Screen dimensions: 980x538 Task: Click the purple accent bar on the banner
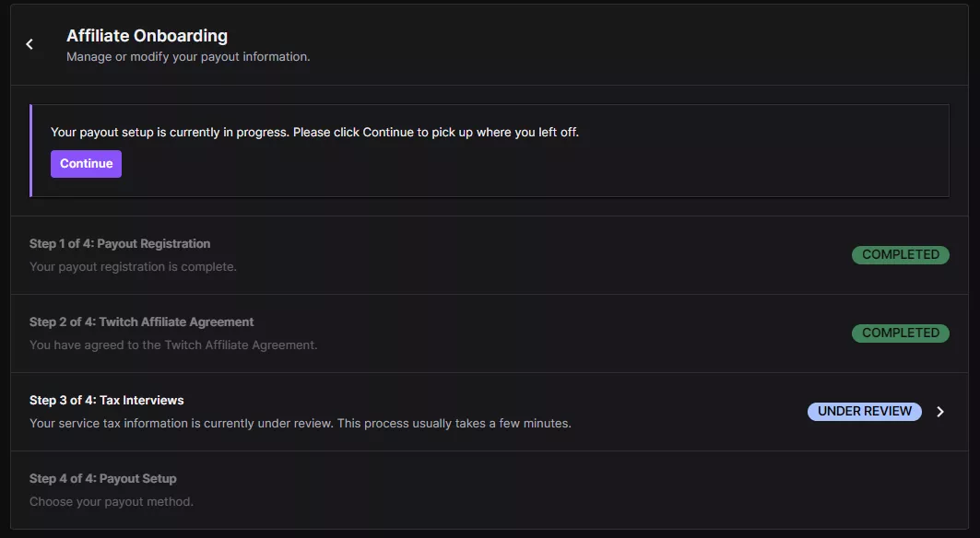point(31,150)
